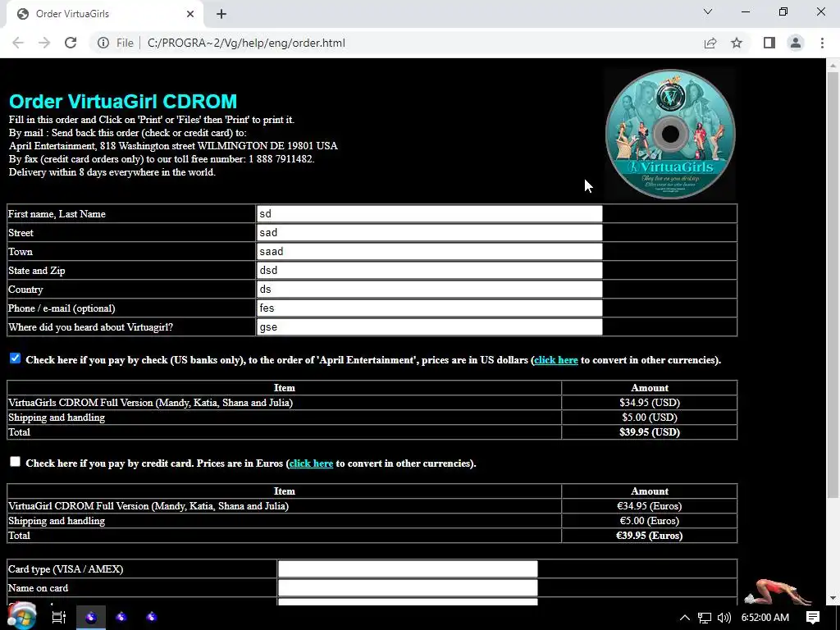Go back using browser back arrow
Screen dimensions: 840x630
pyautogui.click(x=18, y=43)
